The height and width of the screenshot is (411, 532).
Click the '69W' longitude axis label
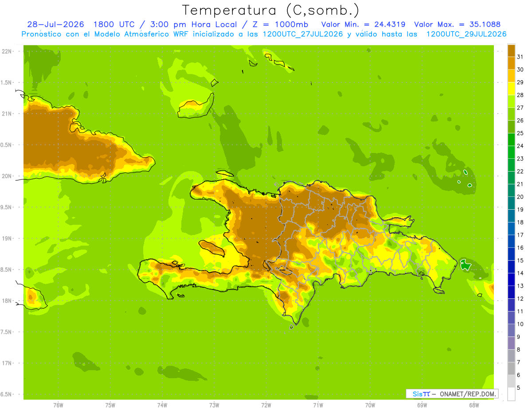point(422,405)
